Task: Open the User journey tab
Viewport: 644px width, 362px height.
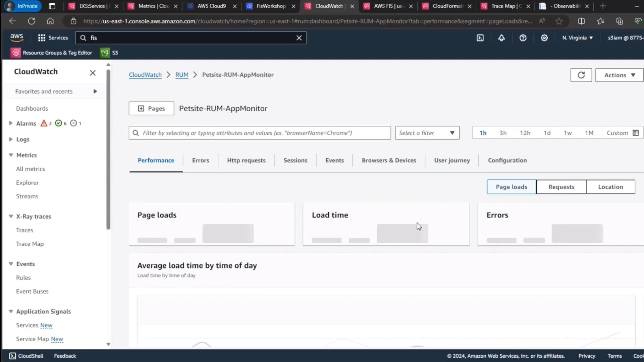Action: click(452, 160)
